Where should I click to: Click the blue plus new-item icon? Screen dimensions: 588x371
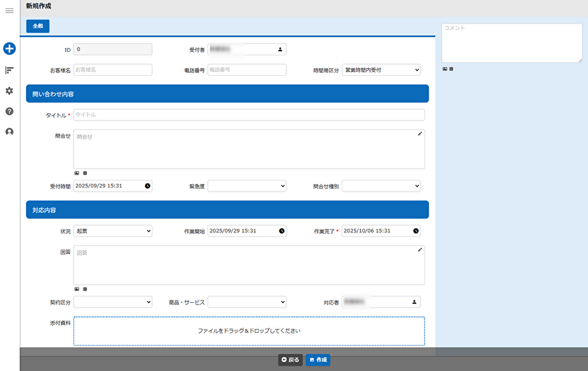coord(9,49)
